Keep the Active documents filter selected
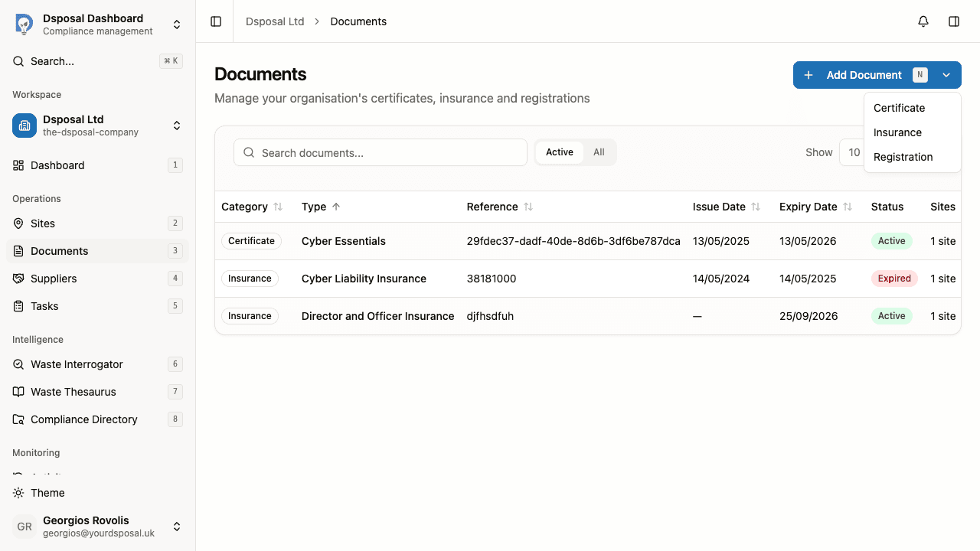This screenshot has width=980, height=551. click(559, 152)
